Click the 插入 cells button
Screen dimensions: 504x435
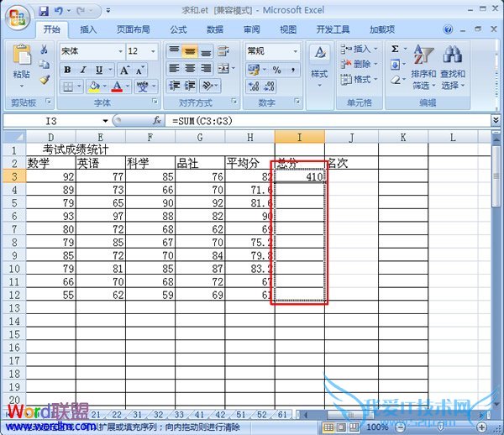pos(359,50)
